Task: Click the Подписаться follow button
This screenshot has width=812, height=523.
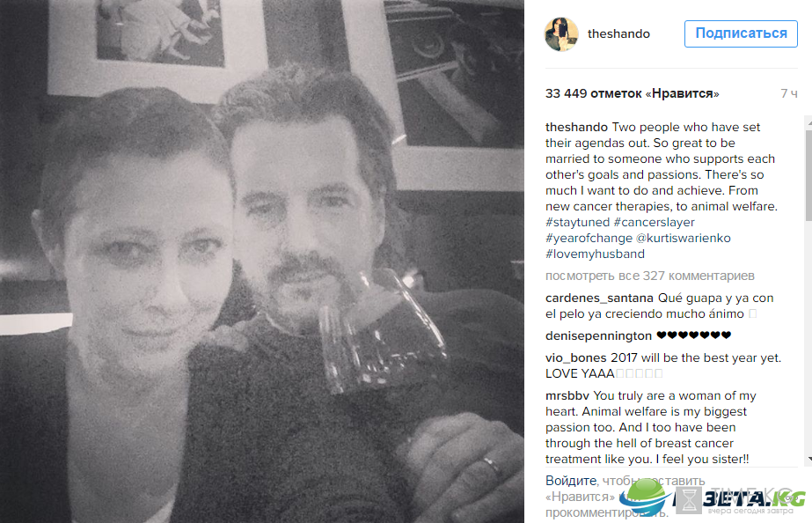Action: coord(741,33)
